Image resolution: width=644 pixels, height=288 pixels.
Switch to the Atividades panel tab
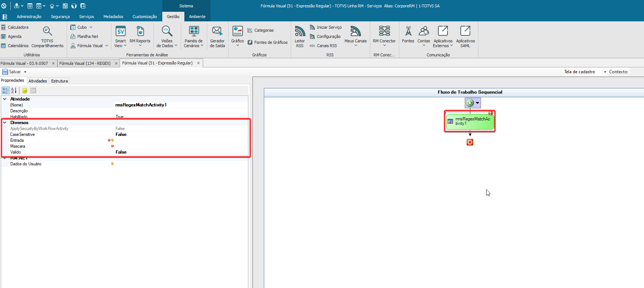click(x=38, y=81)
